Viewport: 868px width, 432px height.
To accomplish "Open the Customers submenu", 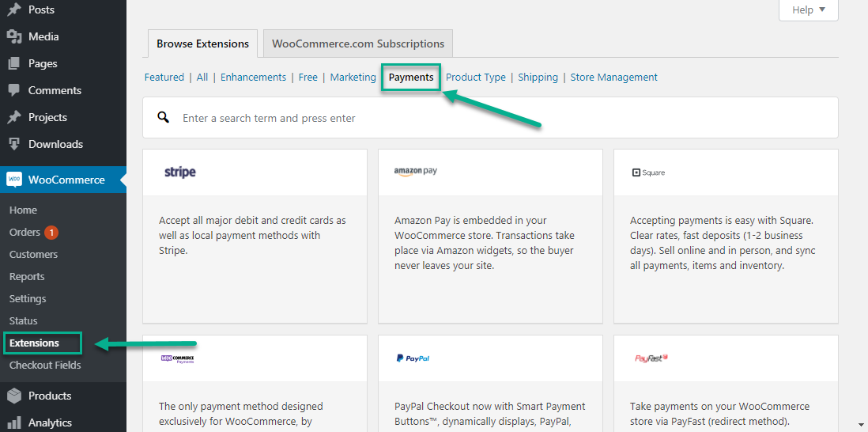I will click(x=33, y=254).
